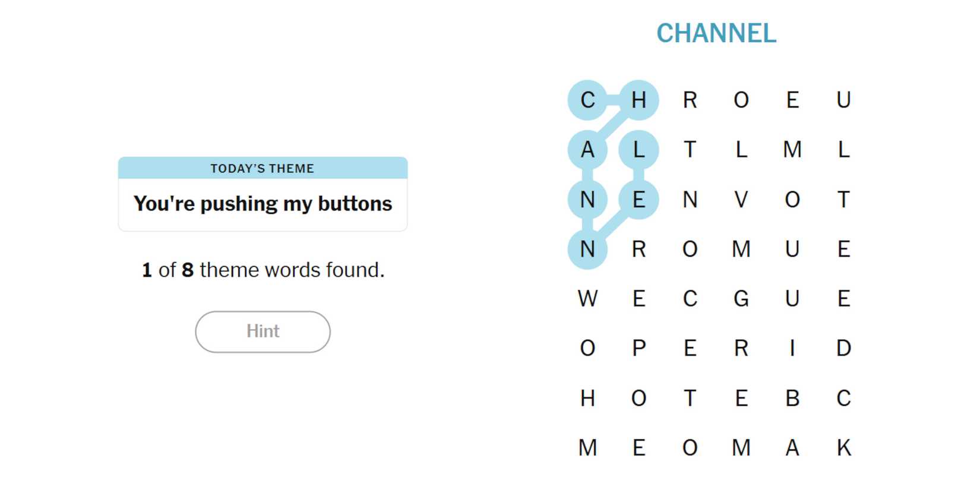Tap the letter G in the grid
Screen dimensions: 980x490
tap(741, 298)
